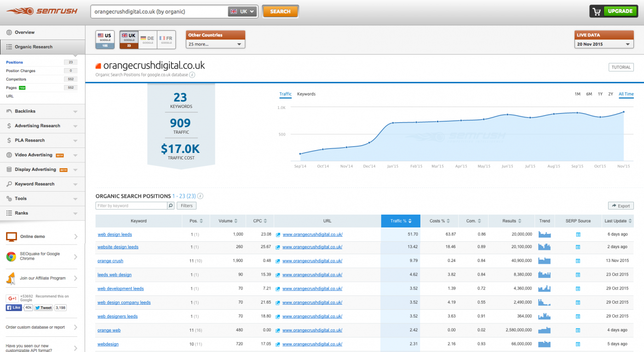Image resolution: width=644 pixels, height=352 pixels.
Task: Click the Export button
Action: pyautogui.click(x=621, y=206)
